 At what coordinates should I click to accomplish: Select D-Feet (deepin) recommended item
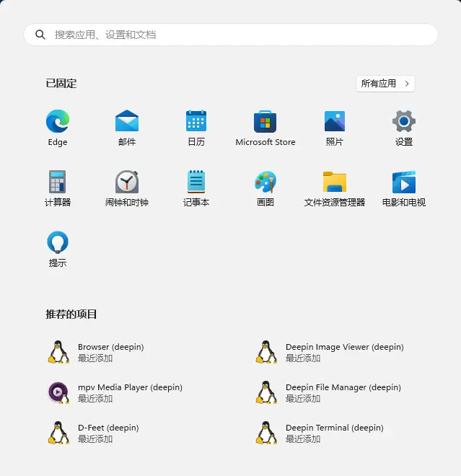click(108, 433)
